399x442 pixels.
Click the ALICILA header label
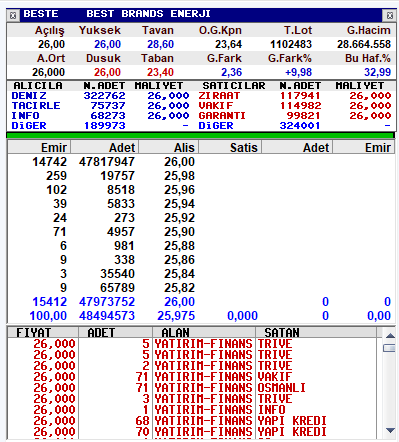38,86
